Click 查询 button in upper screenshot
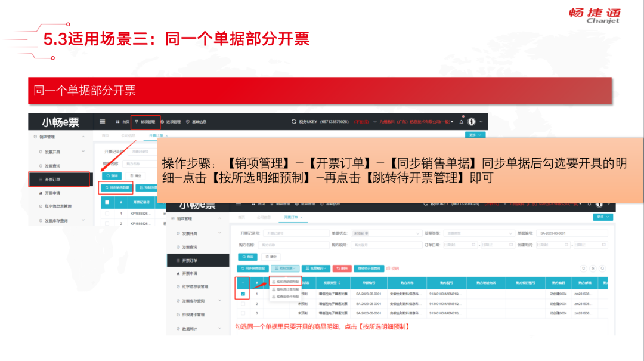 (112, 176)
